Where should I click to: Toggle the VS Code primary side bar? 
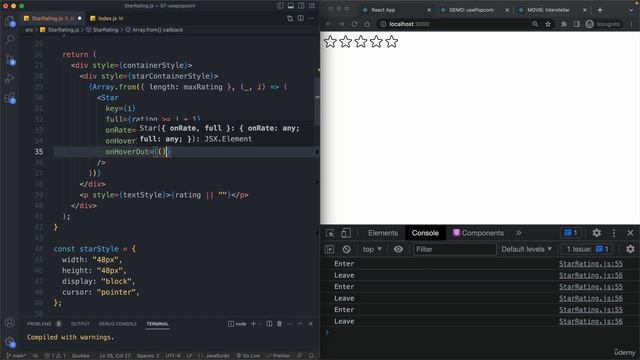click(280, 6)
